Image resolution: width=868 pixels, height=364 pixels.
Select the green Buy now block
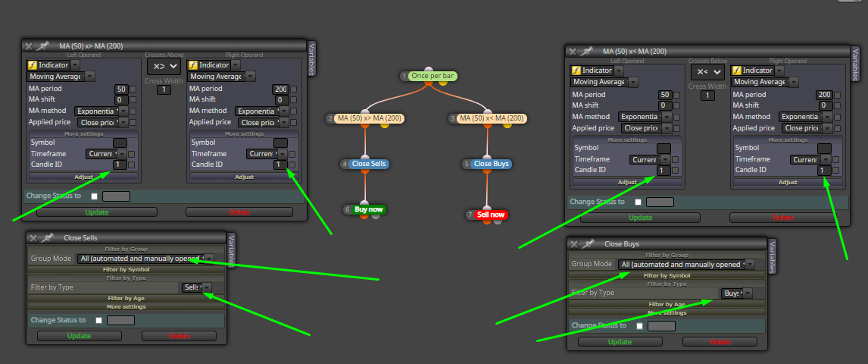point(368,209)
